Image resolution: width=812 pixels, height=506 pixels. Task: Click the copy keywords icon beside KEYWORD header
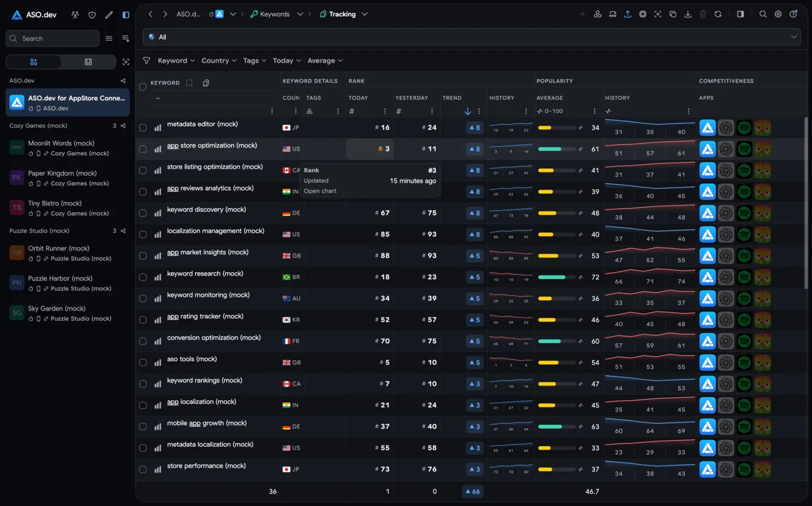tap(206, 83)
